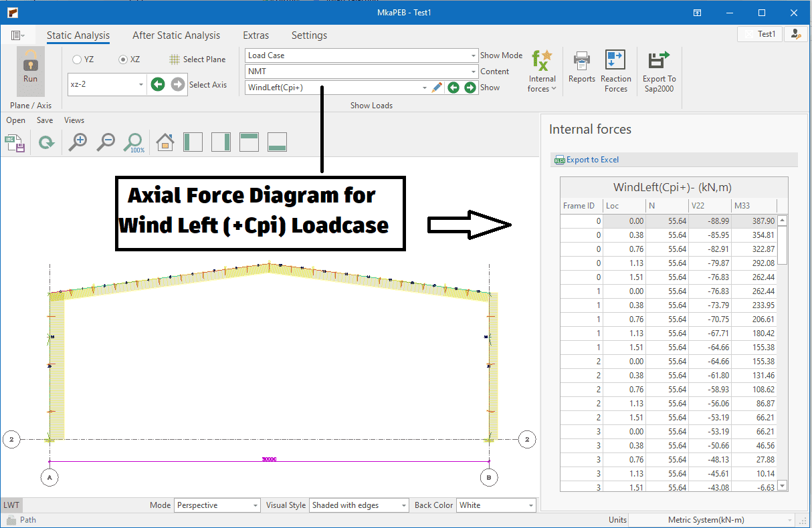Select the XZ plane radio button

coord(122,59)
